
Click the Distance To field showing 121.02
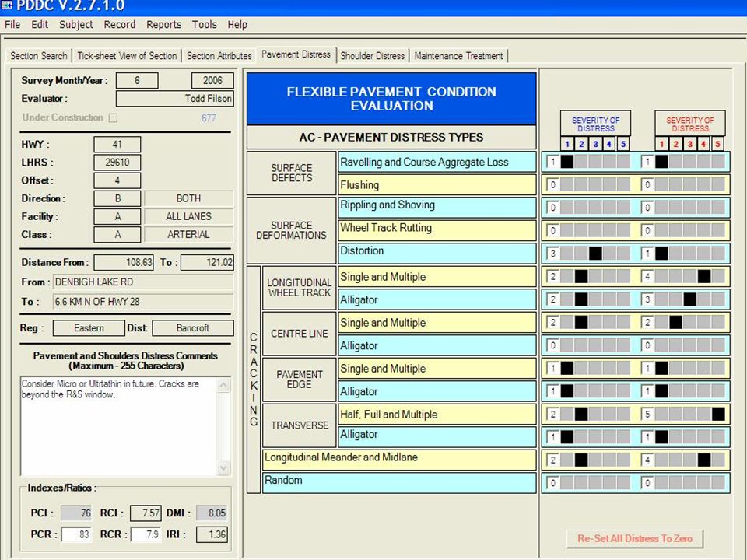pos(207,262)
